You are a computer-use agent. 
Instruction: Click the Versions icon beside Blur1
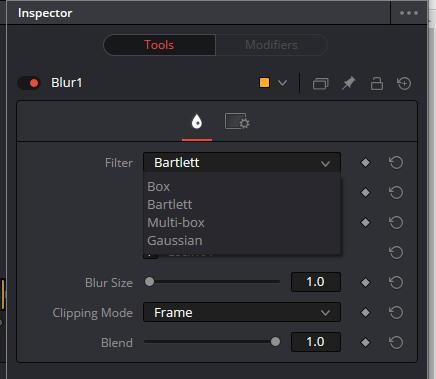(x=320, y=83)
